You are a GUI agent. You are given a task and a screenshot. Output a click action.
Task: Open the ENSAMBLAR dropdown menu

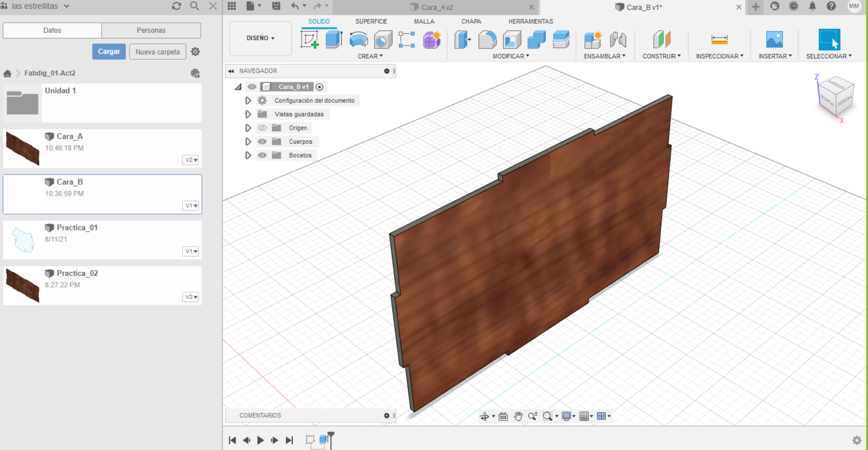tap(604, 56)
